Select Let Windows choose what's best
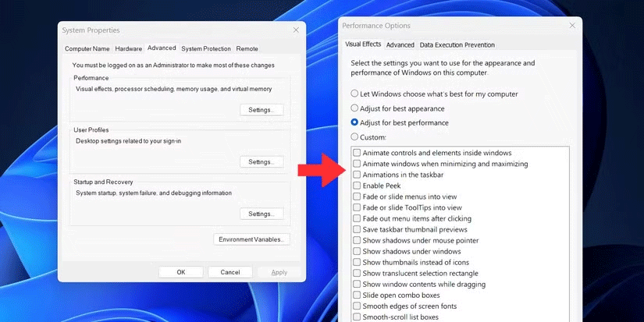 435,94
